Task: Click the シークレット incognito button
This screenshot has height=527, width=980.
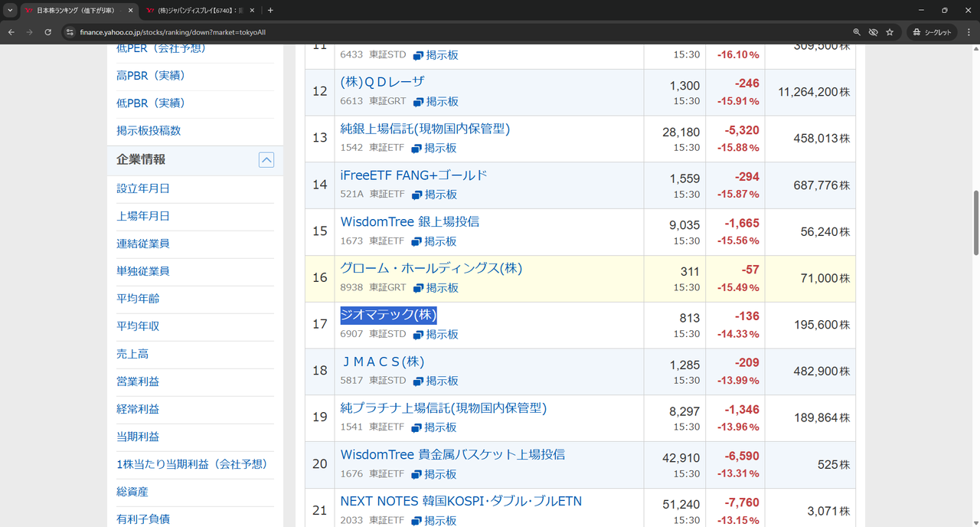Action: coord(932,32)
